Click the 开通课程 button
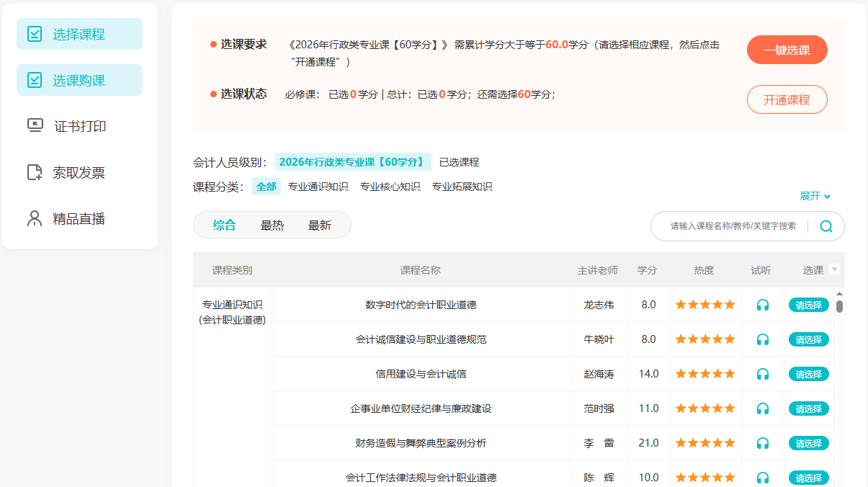 click(787, 99)
